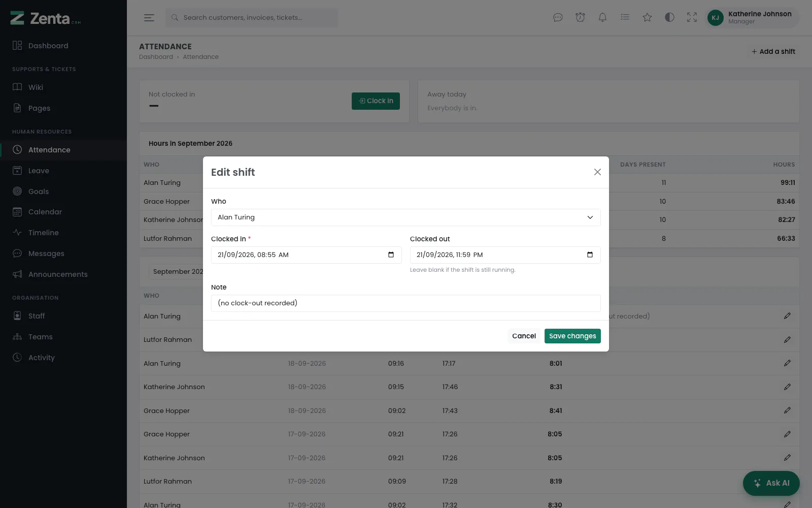812x508 pixels.
Task: Click the Note input field
Action: click(x=406, y=303)
